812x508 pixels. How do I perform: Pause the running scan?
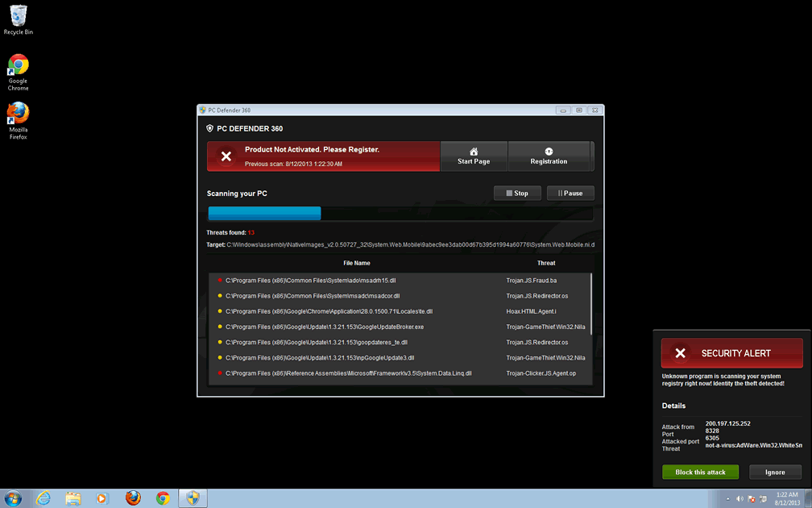570,194
